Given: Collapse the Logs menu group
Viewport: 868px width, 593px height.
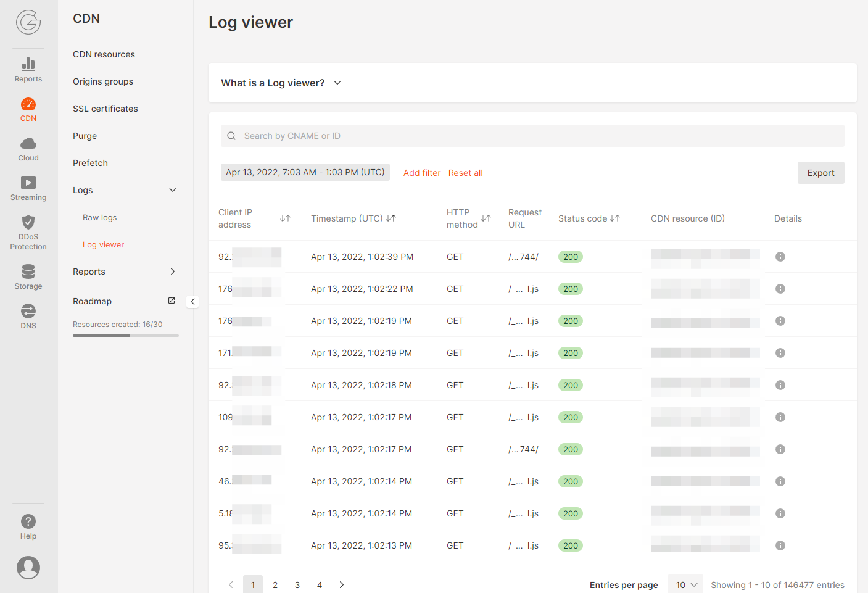Looking at the screenshot, I should 173,190.
